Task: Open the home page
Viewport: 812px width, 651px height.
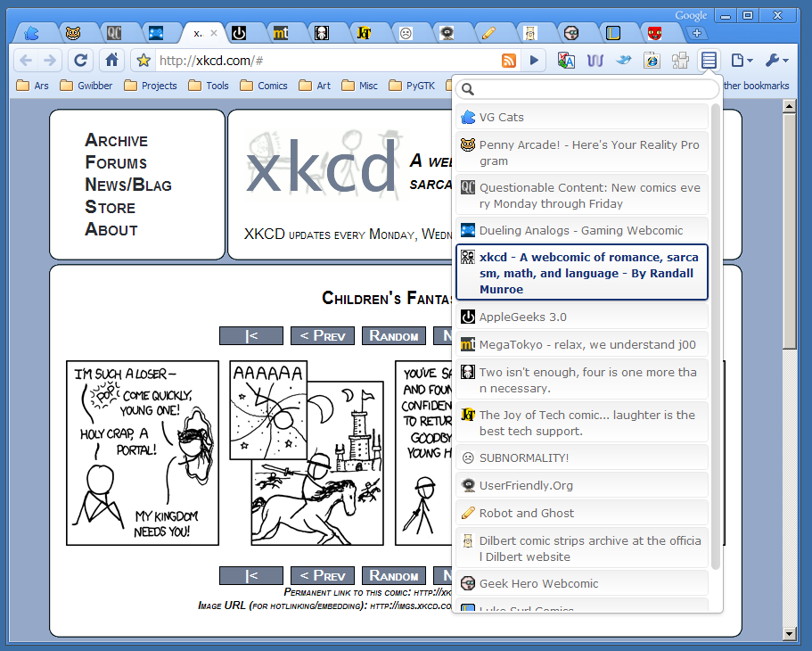Action: pos(111,61)
